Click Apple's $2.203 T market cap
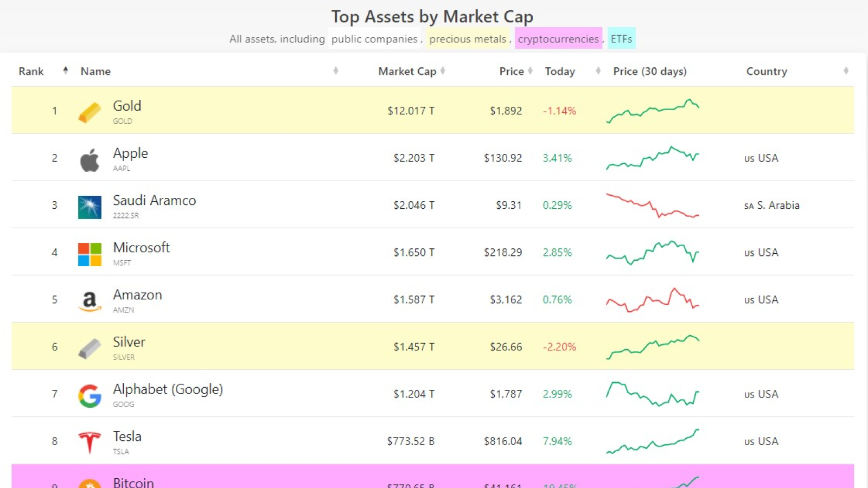 click(414, 158)
